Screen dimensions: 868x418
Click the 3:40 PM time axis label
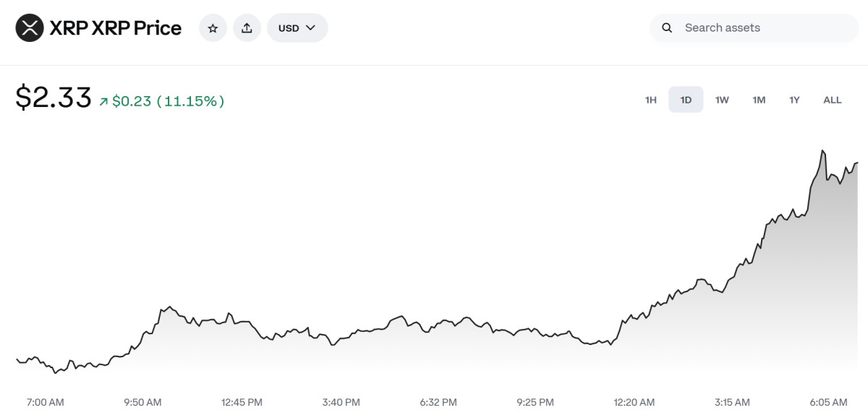[341, 402]
